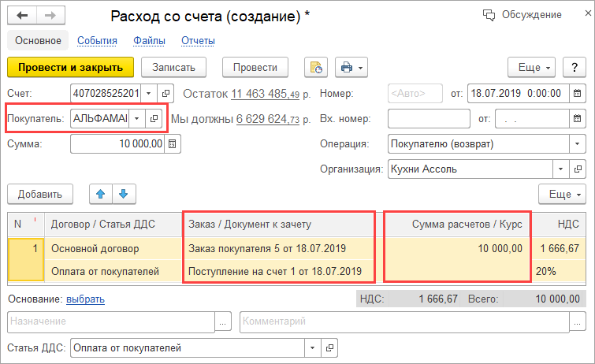Select the НДС 1 666,67 table cell

pyautogui.click(x=559, y=249)
